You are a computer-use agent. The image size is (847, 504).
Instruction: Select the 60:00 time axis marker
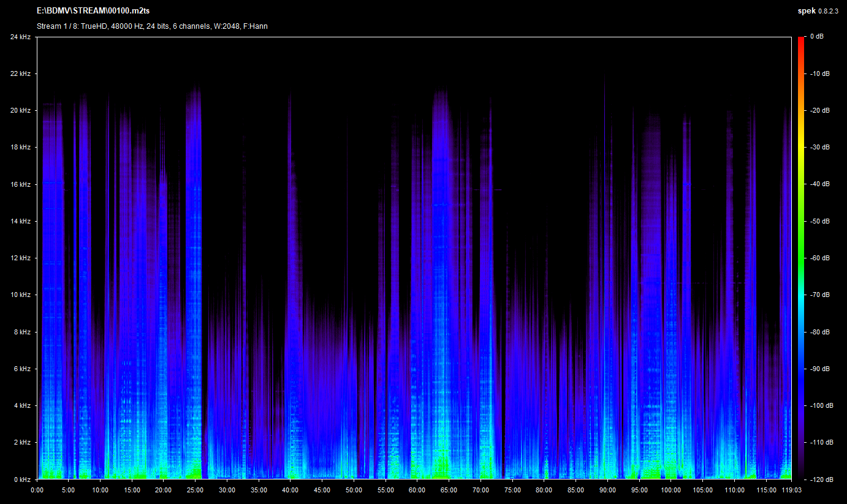coord(417,490)
